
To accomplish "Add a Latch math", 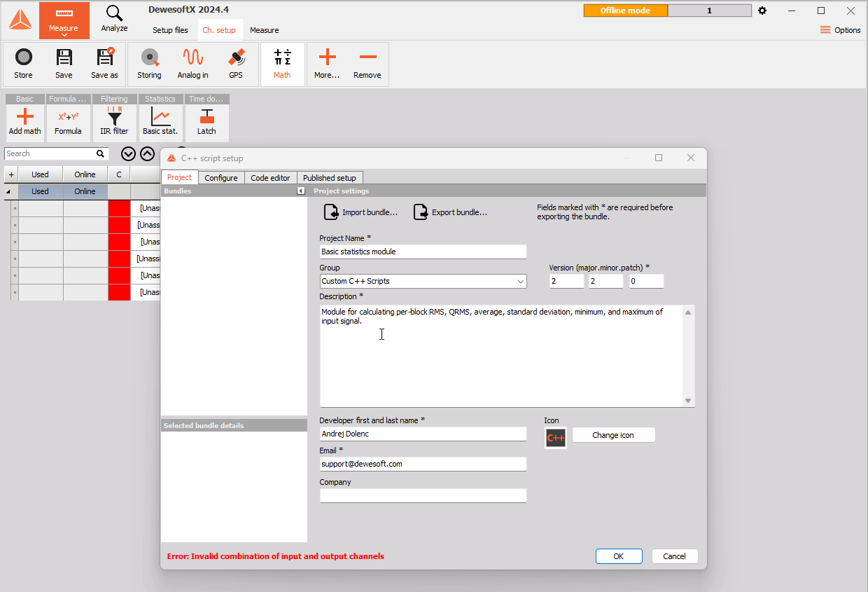I will [x=206, y=122].
